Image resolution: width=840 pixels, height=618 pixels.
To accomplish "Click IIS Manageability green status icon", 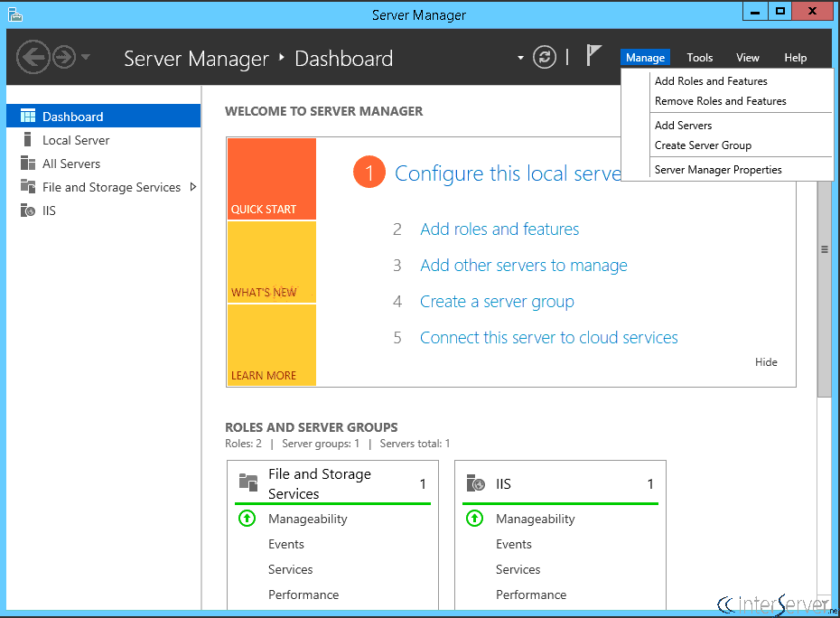I will click(x=474, y=519).
